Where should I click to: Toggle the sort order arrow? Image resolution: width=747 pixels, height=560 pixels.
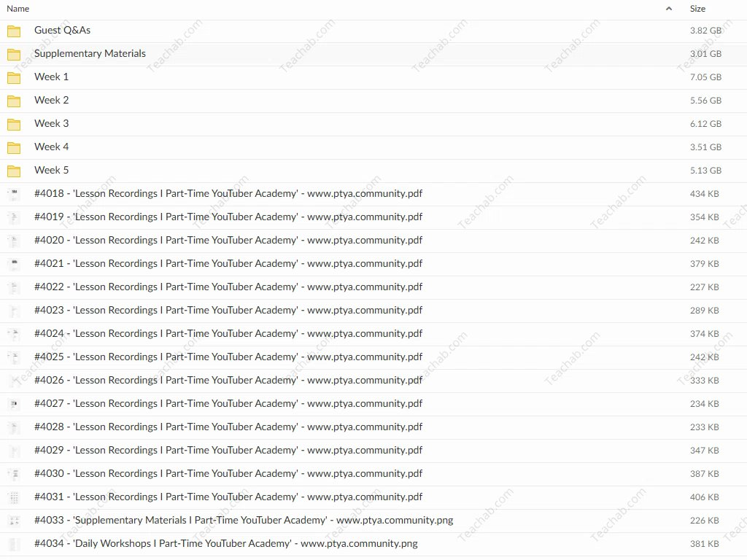click(x=669, y=9)
